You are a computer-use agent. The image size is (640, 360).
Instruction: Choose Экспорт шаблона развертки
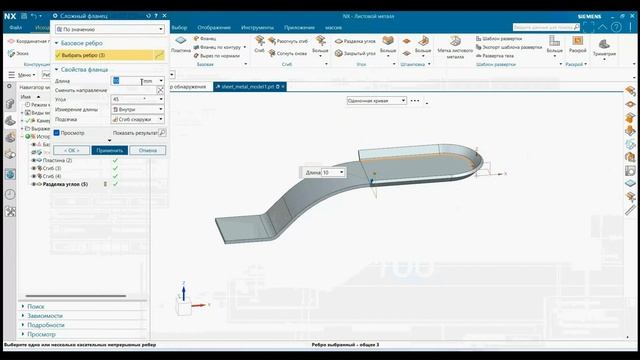click(510, 47)
